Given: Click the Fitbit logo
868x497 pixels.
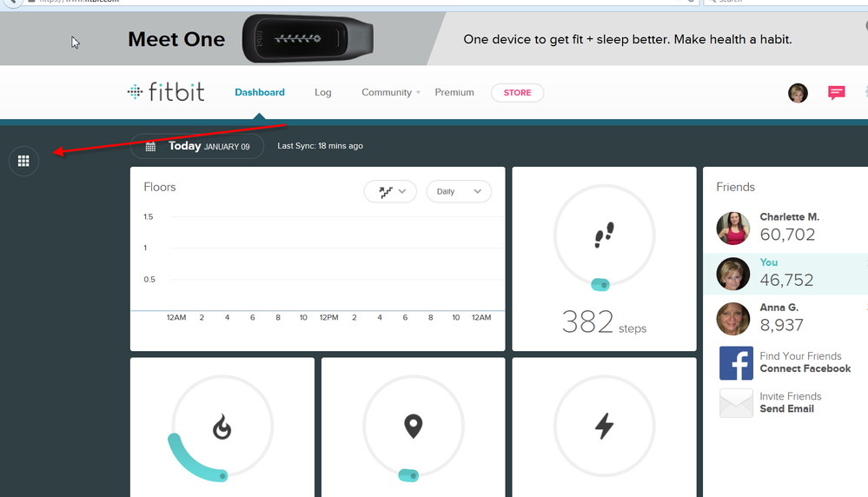Looking at the screenshot, I should coord(166,92).
